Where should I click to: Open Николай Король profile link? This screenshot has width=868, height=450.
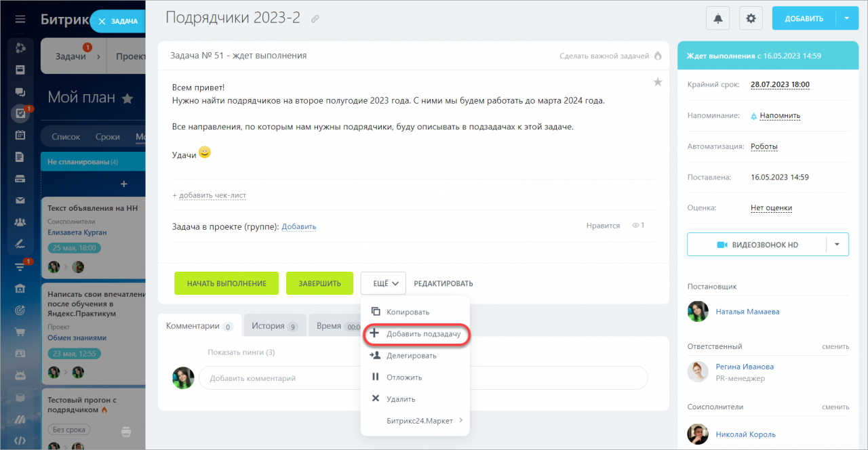[746, 434]
